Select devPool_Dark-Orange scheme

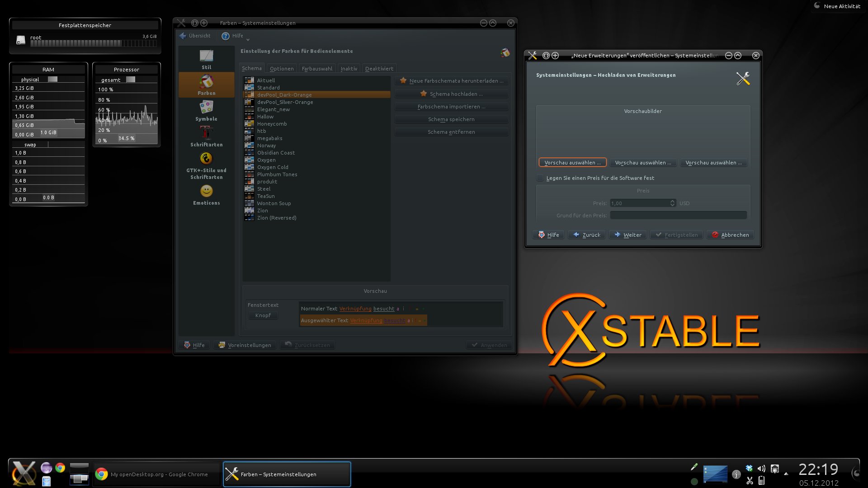coord(316,95)
